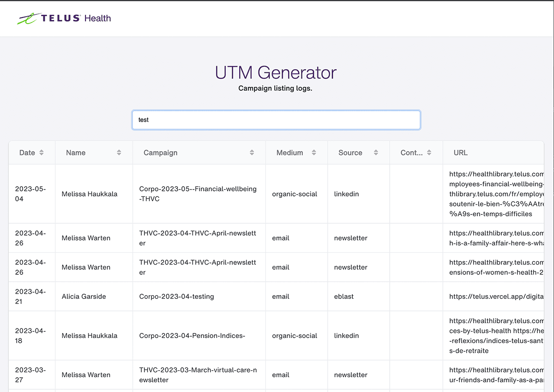Click the Date column header label
554x392 pixels.
point(27,153)
